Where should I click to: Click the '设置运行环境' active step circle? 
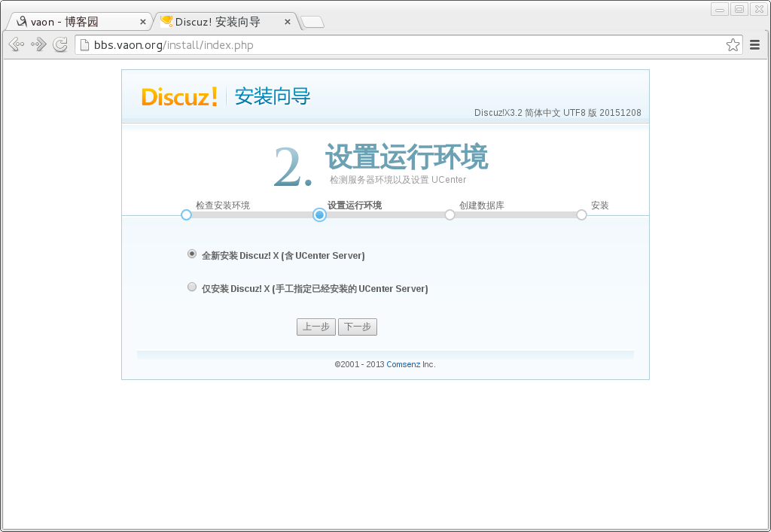pos(319,214)
